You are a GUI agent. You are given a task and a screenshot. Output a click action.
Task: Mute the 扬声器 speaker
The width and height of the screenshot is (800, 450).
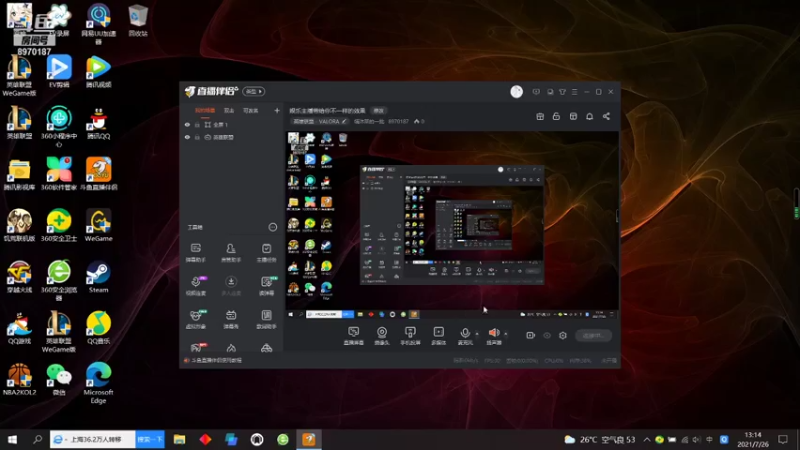point(493,333)
